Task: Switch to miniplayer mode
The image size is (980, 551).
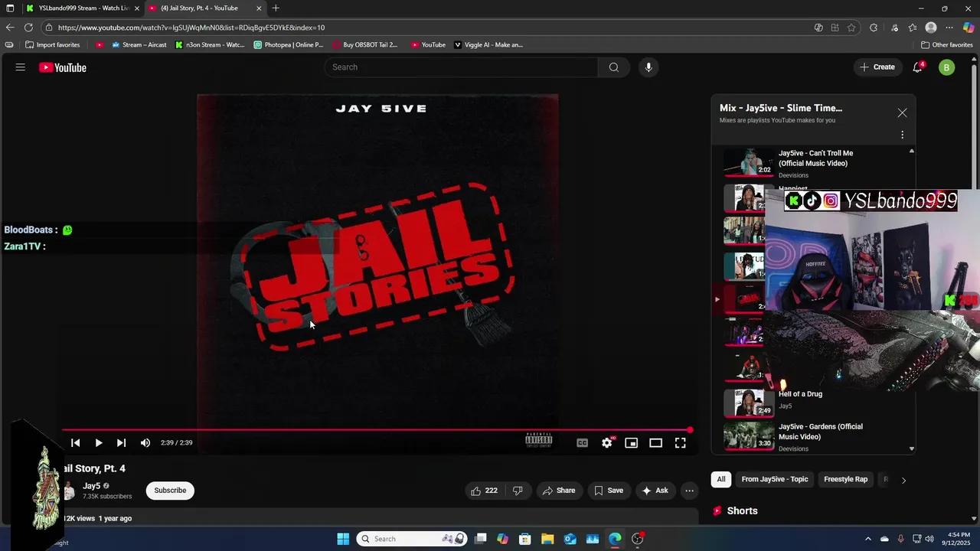Action: pos(631,442)
